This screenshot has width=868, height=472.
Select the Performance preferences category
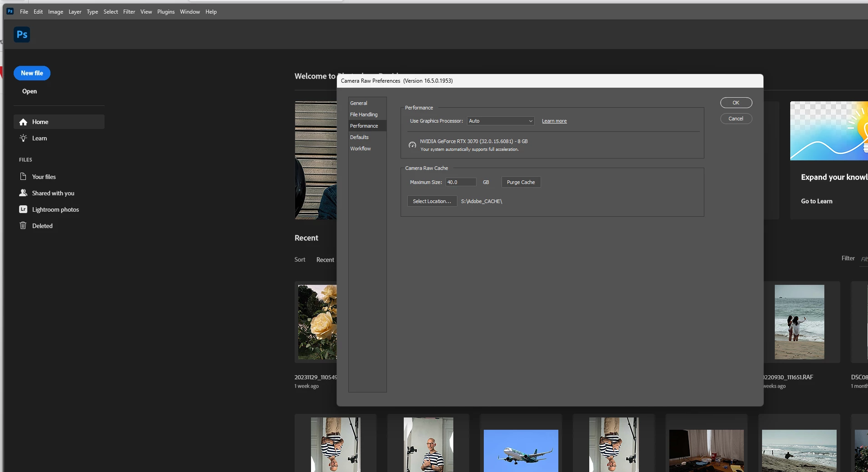tap(367, 126)
